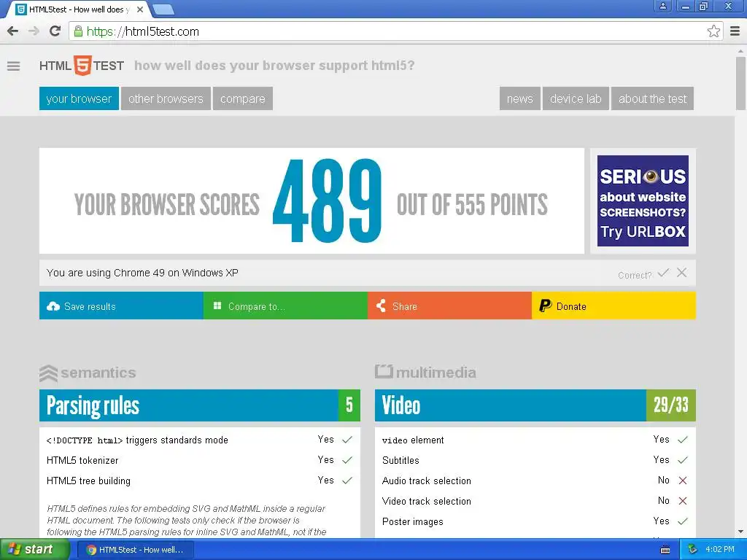
Task: Click the 'Video track selection' row
Action: [x=535, y=502]
